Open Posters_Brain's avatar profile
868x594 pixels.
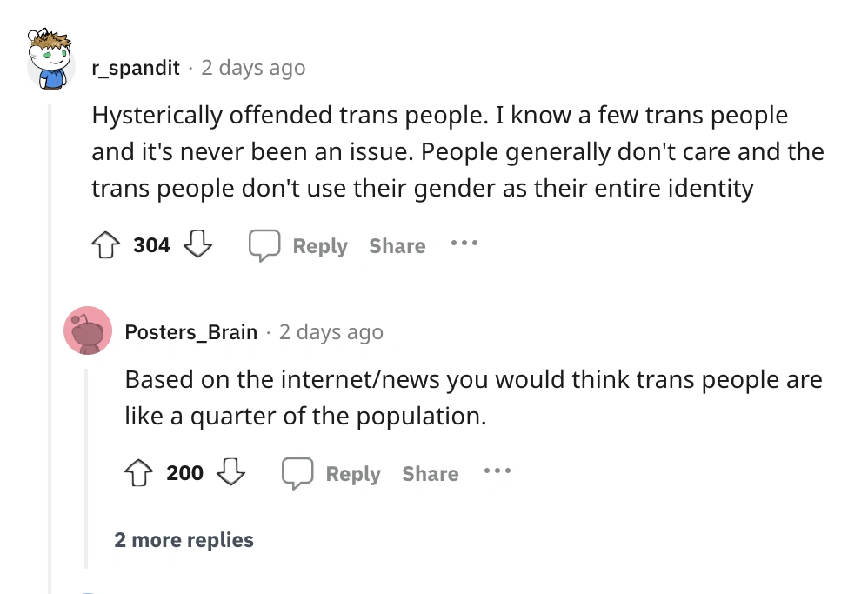[x=88, y=330]
